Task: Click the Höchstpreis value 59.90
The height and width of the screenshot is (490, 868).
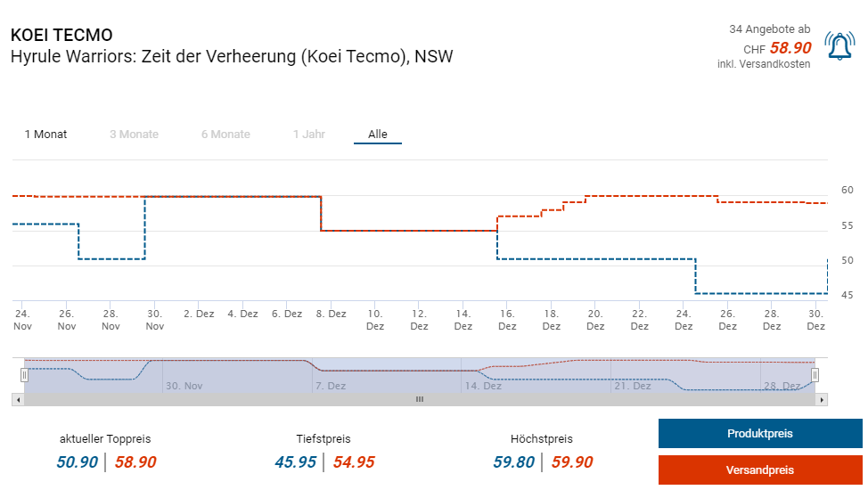Action: (x=571, y=461)
